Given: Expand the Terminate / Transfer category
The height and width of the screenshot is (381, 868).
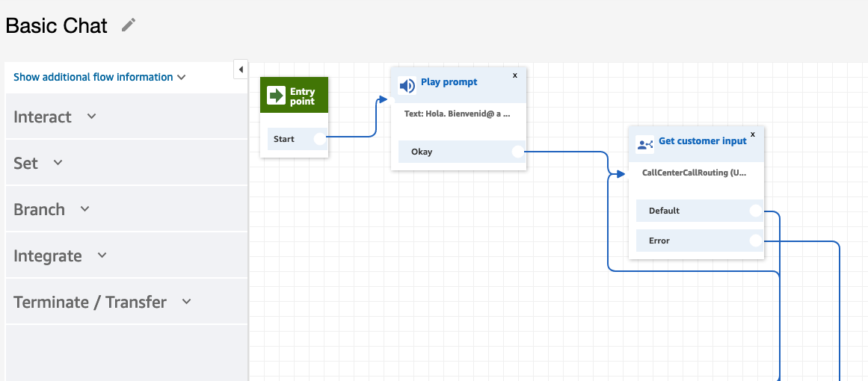Looking at the screenshot, I should click(102, 302).
